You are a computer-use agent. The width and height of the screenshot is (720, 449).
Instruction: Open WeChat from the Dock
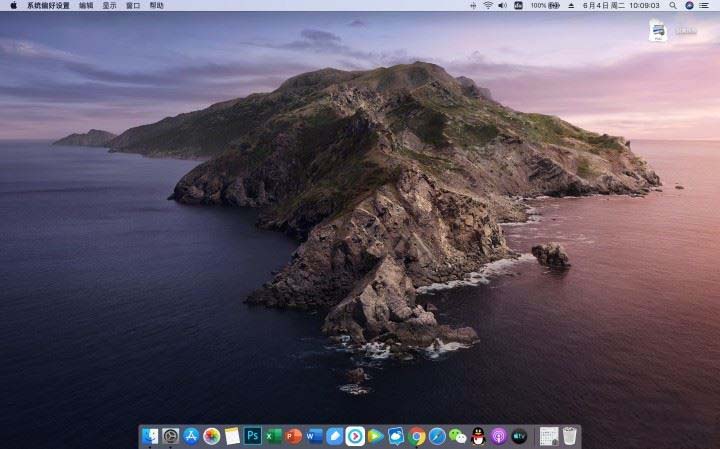click(x=457, y=436)
